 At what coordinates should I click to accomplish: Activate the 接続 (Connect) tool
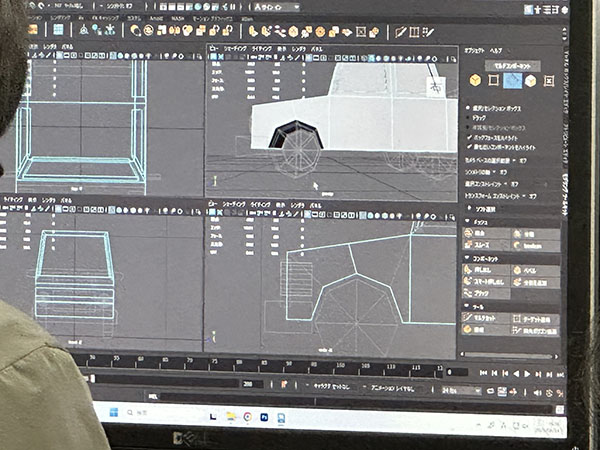(x=486, y=329)
